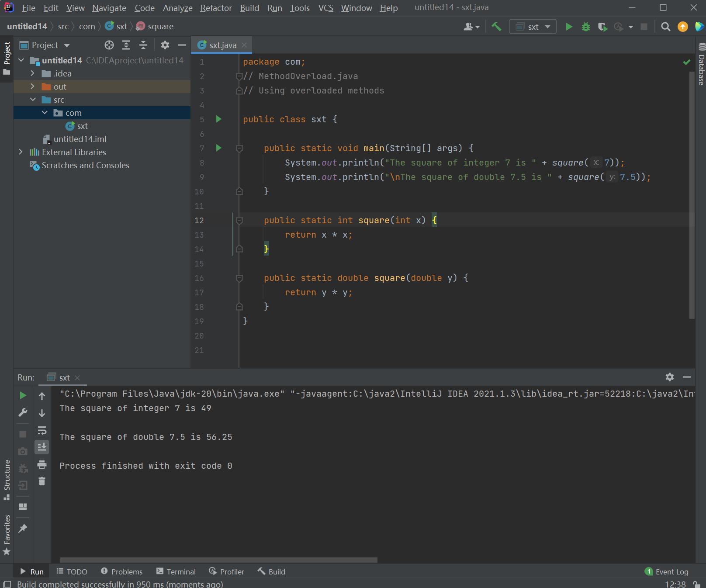This screenshot has height=588, width=706.
Task: Clear Run console with trash icon
Action: click(x=42, y=481)
